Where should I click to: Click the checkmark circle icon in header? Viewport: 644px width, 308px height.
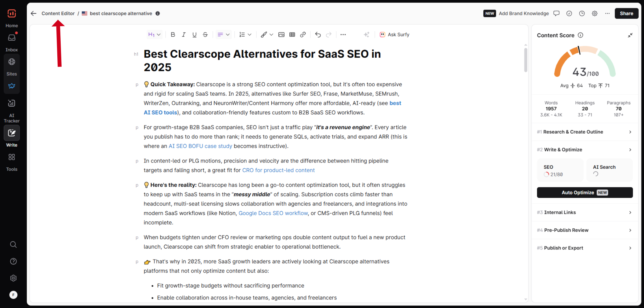tap(569, 13)
